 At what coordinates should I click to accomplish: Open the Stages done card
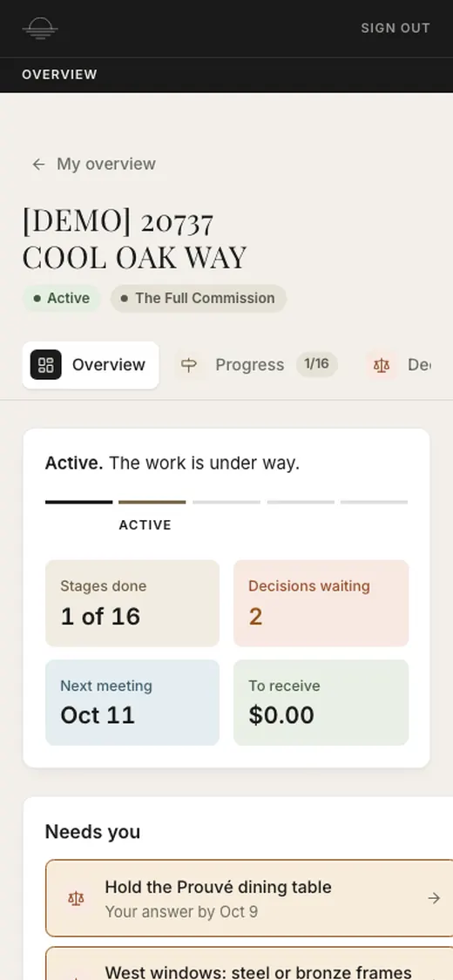click(132, 603)
